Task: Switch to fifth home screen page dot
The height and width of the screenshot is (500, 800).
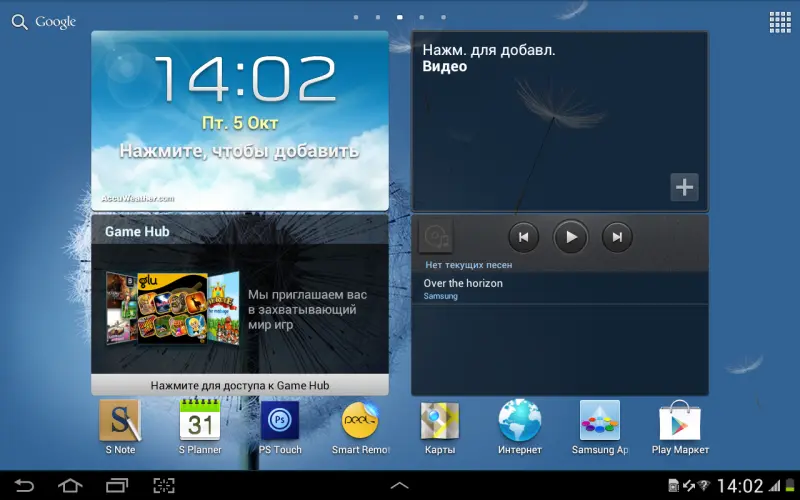Action: [x=443, y=17]
